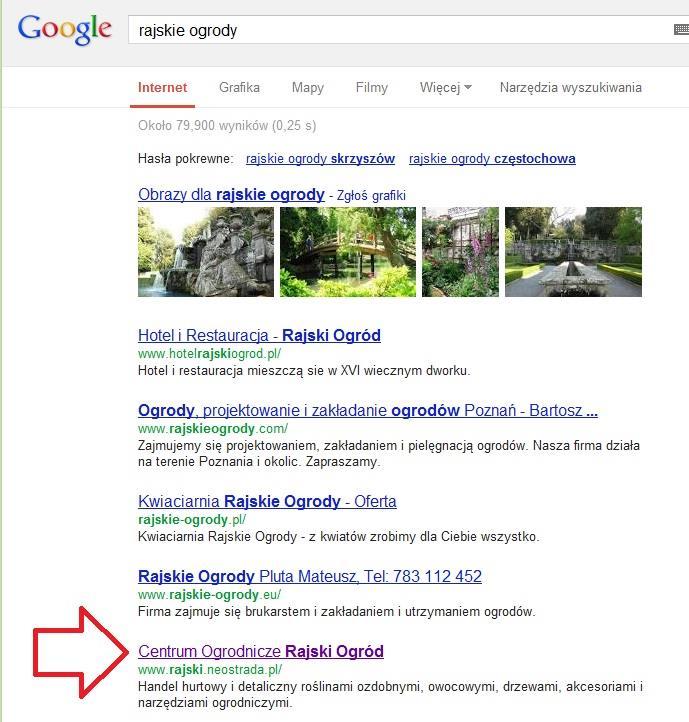Image resolution: width=689 pixels, height=722 pixels.
Task: Click the www.rajski.neostrada.pl URL text
Action: tap(210, 670)
